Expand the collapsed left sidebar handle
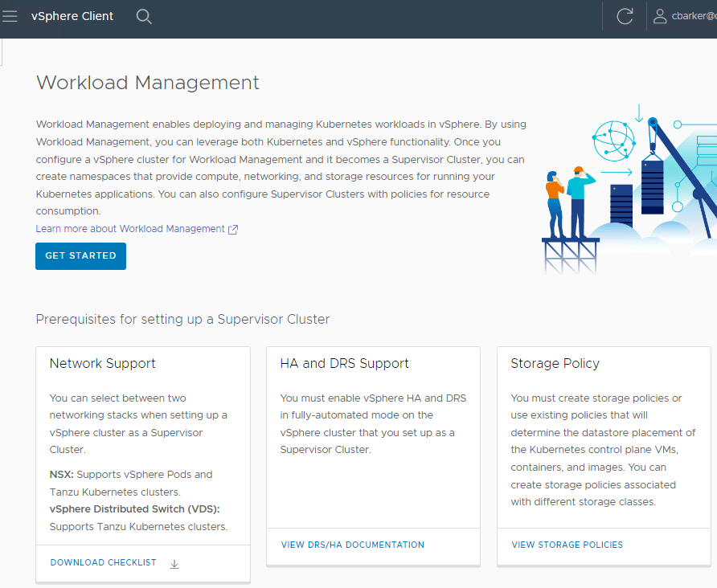Image resolution: width=717 pixels, height=588 pixels. point(2,51)
